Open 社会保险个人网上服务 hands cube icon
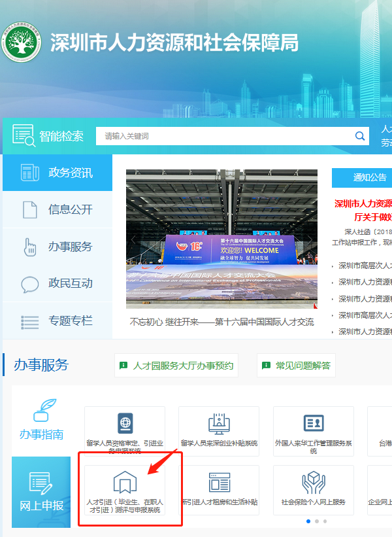This screenshot has height=537, width=392. (314, 483)
